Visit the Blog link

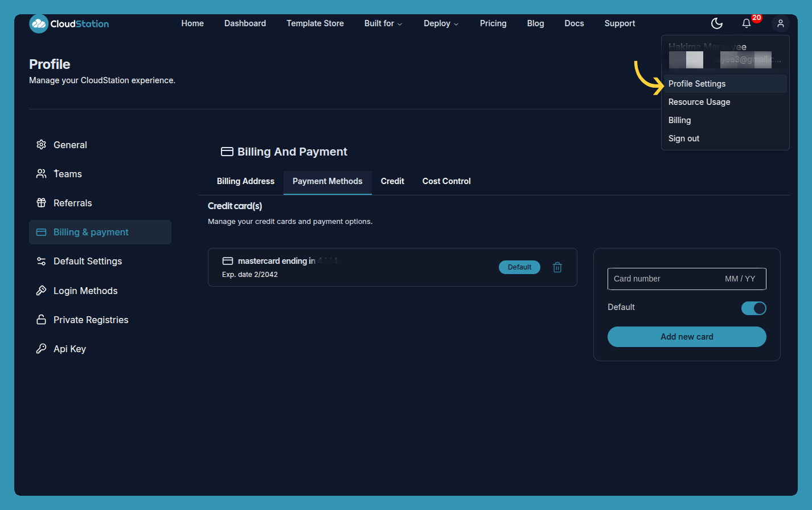pyautogui.click(x=535, y=23)
